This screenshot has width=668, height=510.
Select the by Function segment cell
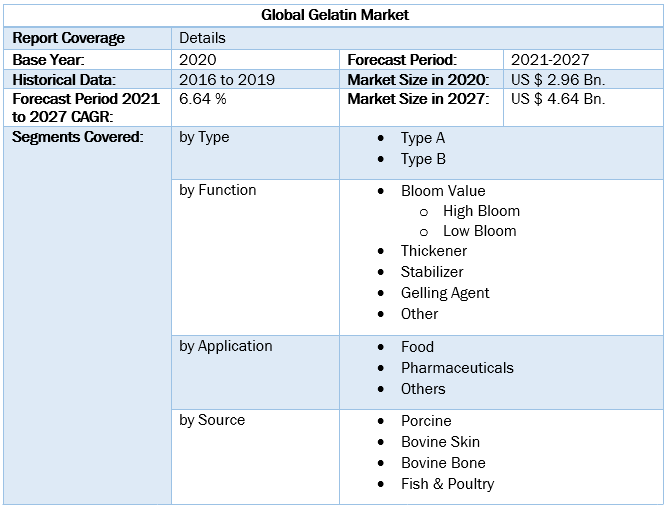218,190
